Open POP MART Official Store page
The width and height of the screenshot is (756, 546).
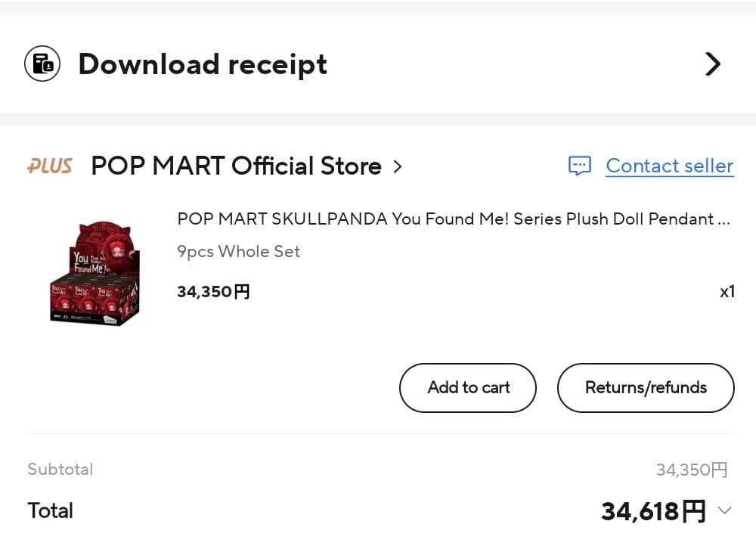(236, 166)
